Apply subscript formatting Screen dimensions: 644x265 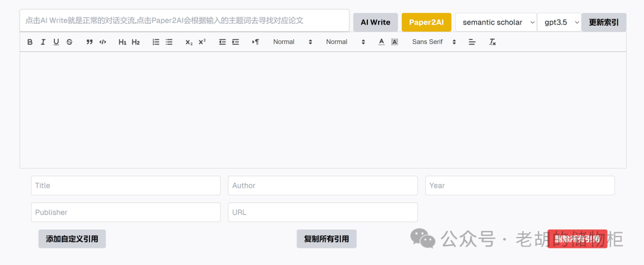(x=189, y=42)
